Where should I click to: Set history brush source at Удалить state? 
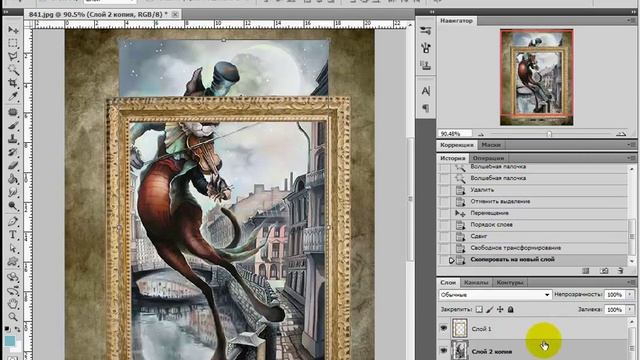tap(444, 190)
